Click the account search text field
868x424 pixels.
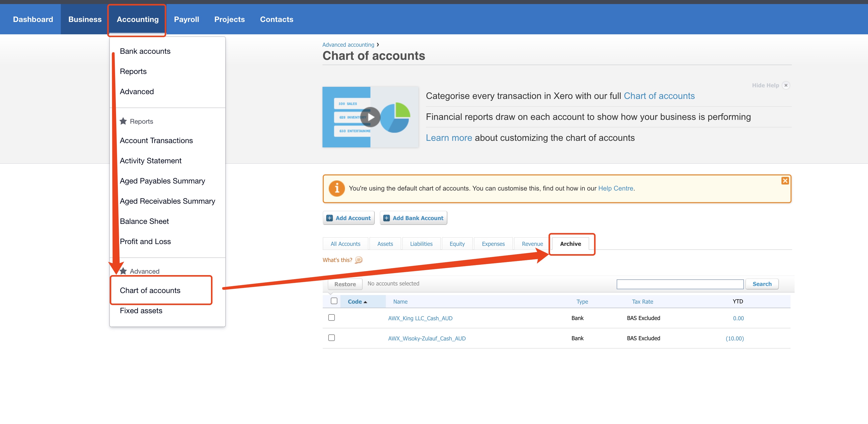[680, 284]
